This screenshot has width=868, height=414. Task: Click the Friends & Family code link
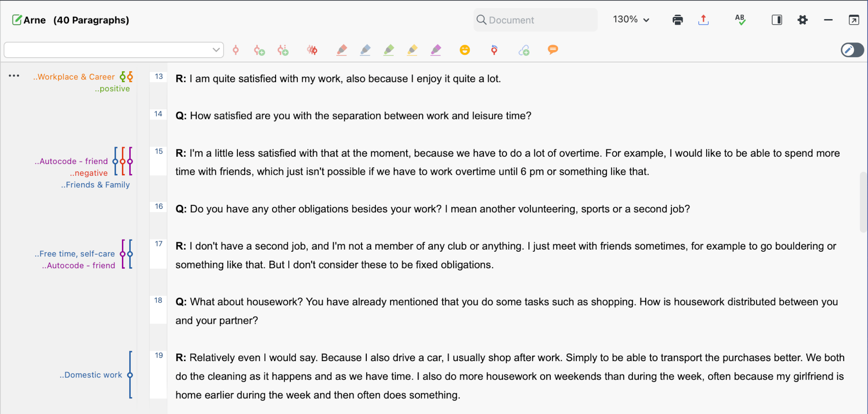[x=95, y=185]
